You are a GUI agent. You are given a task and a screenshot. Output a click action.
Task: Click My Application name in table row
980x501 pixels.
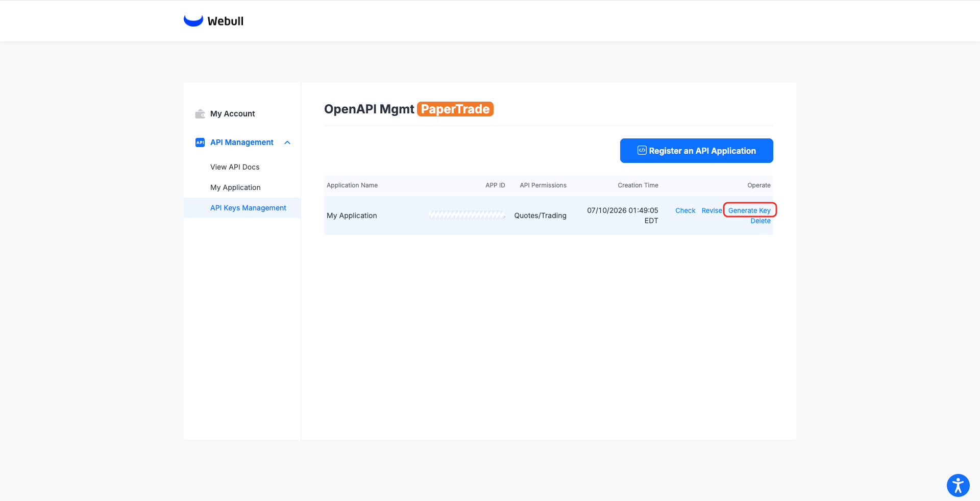pos(352,216)
